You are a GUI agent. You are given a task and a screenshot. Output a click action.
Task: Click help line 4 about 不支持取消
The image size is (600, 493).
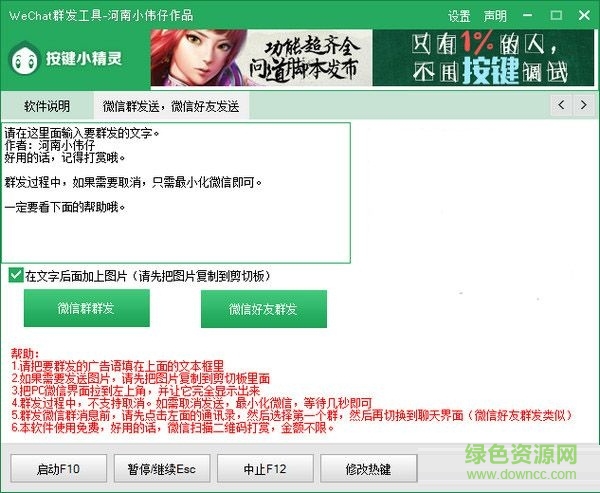point(191,403)
